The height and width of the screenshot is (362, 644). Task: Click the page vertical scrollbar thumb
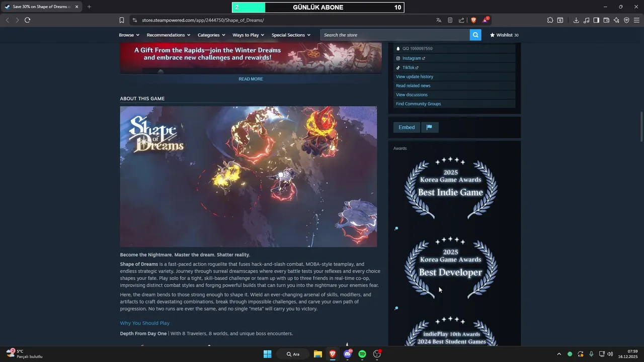pyautogui.click(x=641, y=127)
